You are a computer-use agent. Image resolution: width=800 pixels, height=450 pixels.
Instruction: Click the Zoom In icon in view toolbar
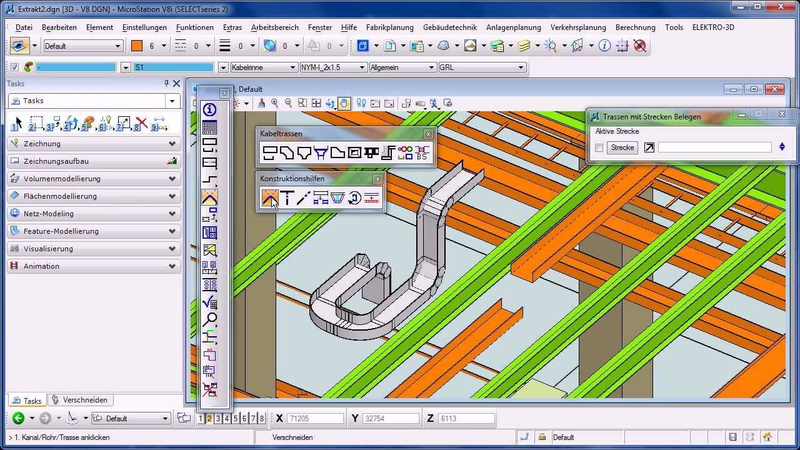point(275,103)
